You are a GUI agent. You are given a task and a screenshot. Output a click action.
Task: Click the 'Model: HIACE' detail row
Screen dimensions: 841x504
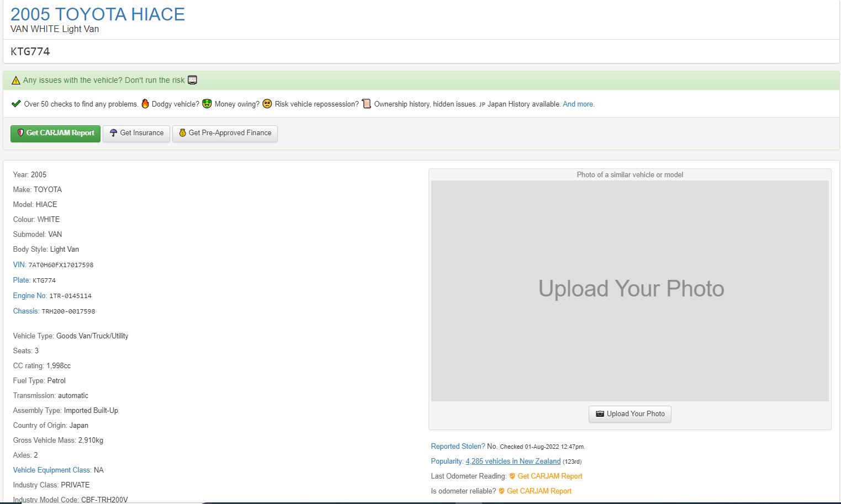[35, 205]
